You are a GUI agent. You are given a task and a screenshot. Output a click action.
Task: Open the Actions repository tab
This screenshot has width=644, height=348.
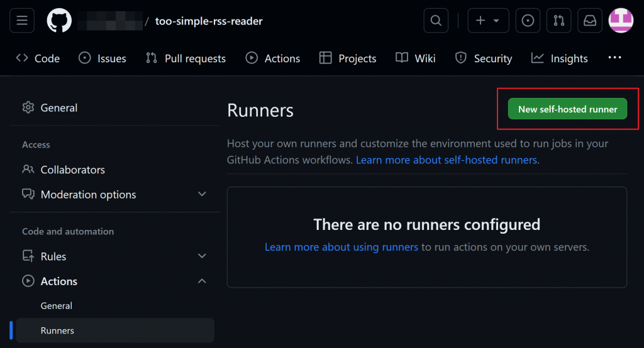click(x=273, y=58)
